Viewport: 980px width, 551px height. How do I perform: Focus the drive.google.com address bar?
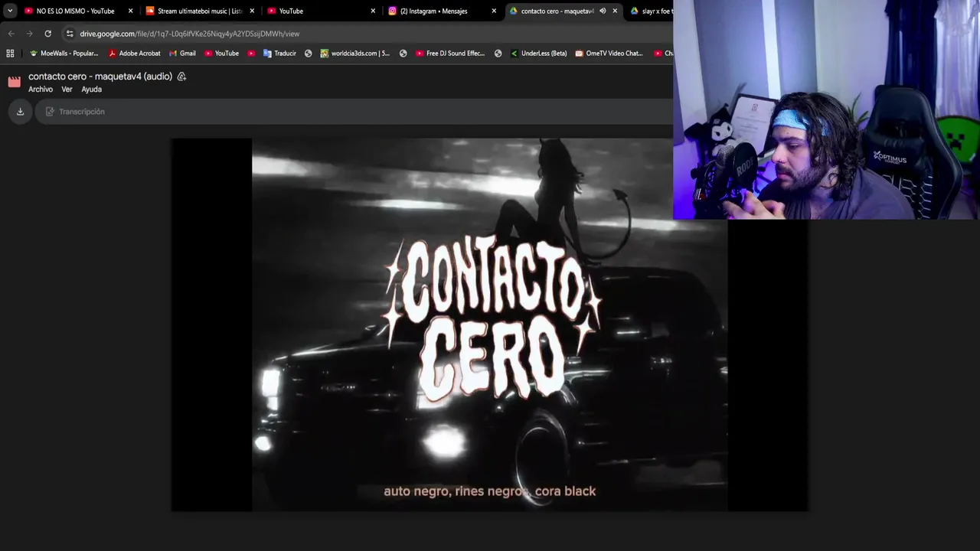click(x=367, y=34)
